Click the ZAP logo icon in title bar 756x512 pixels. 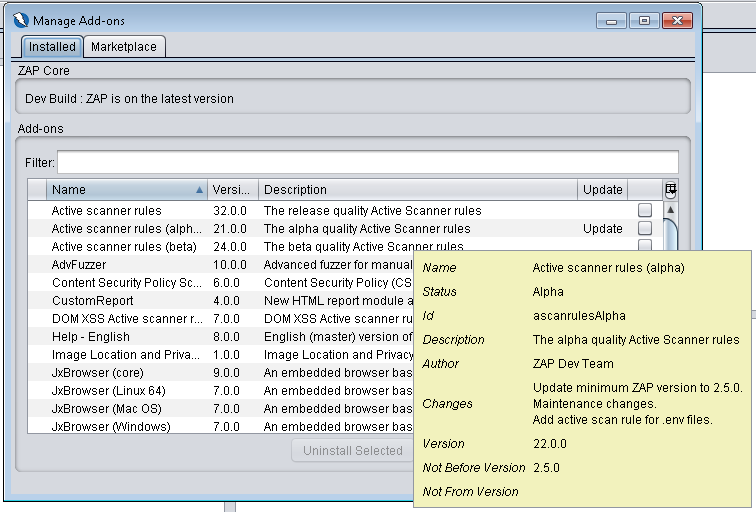tap(21, 20)
